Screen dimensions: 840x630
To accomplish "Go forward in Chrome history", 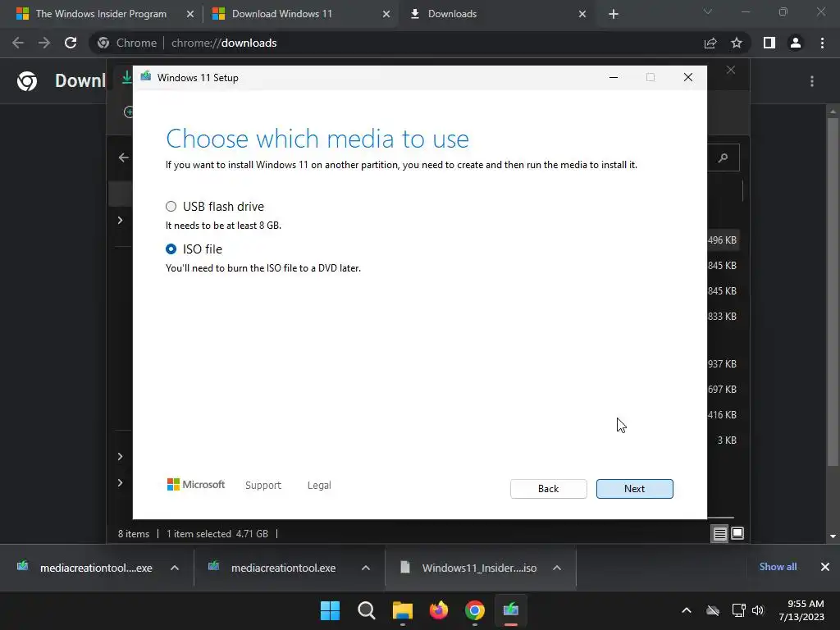I will tap(44, 43).
